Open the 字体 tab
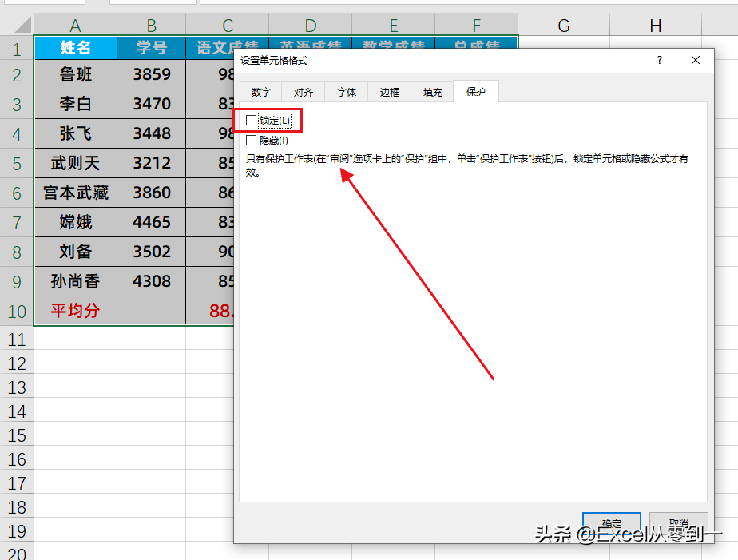Image resolution: width=738 pixels, height=560 pixels. [x=347, y=92]
